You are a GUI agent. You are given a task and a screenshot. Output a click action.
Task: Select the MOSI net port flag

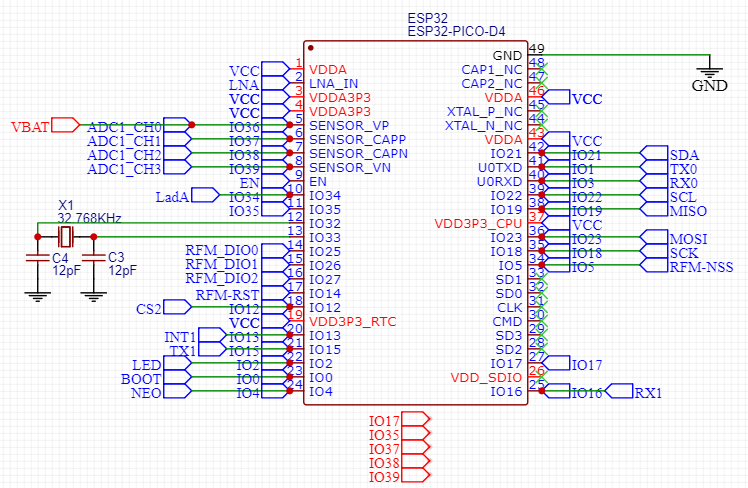(654, 237)
